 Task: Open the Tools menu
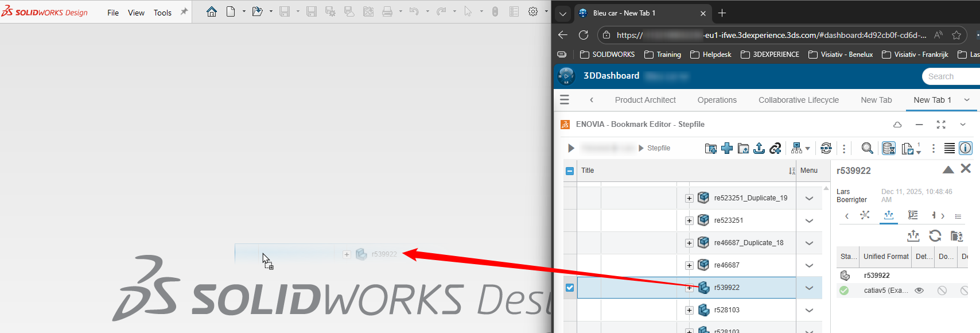pos(162,13)
